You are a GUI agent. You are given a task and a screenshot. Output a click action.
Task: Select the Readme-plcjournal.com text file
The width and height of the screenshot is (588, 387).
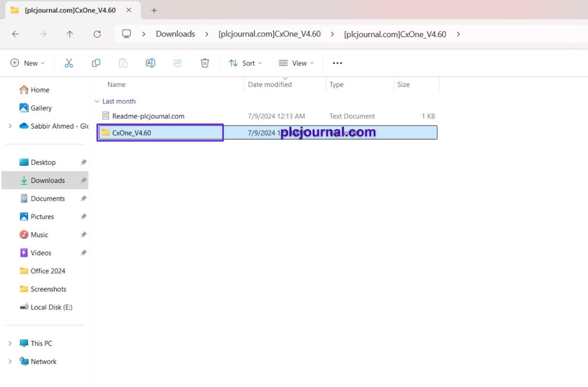(148, 116)
